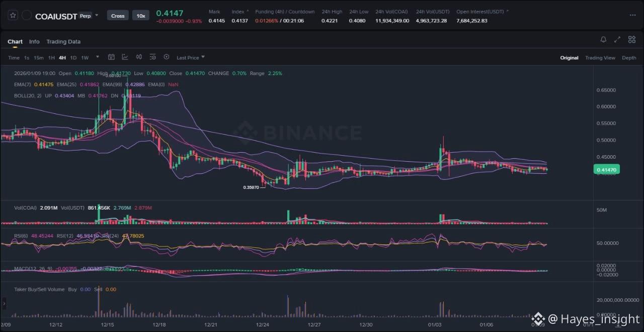This screenshot has width=644, height=332.
Task: Click the Taker Buy/Sell Volume label
Action: pyautogui.click(x=40, y=290)
